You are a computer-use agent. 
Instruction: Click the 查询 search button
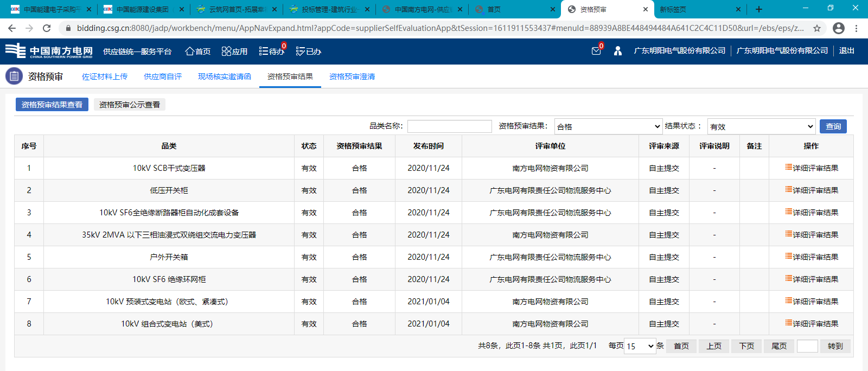click(x=833, y=126)
